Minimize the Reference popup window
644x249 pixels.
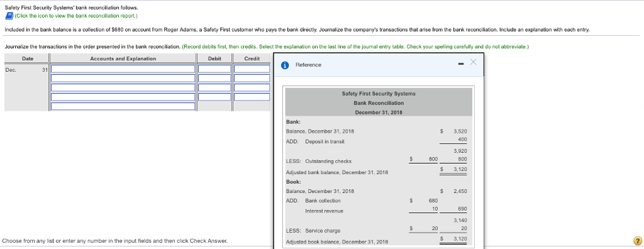click(461, 64)
